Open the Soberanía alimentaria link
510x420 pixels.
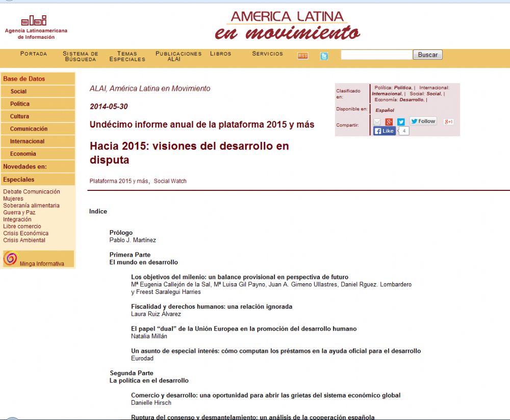click(x=31, y=206)
